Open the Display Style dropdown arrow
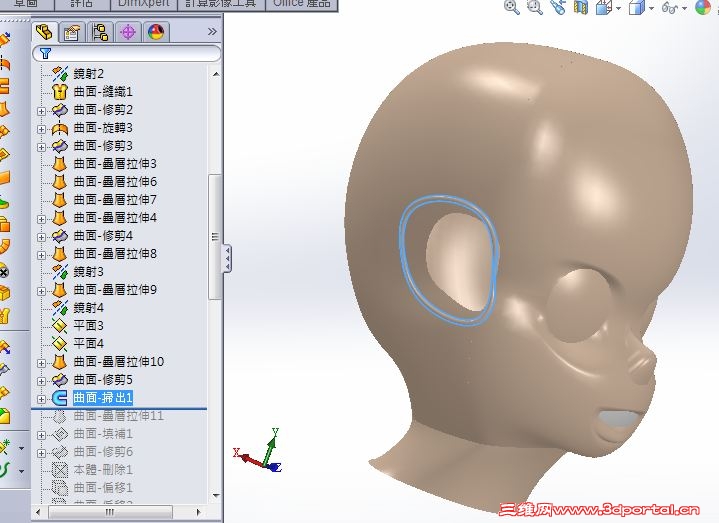 pos(651,8)
